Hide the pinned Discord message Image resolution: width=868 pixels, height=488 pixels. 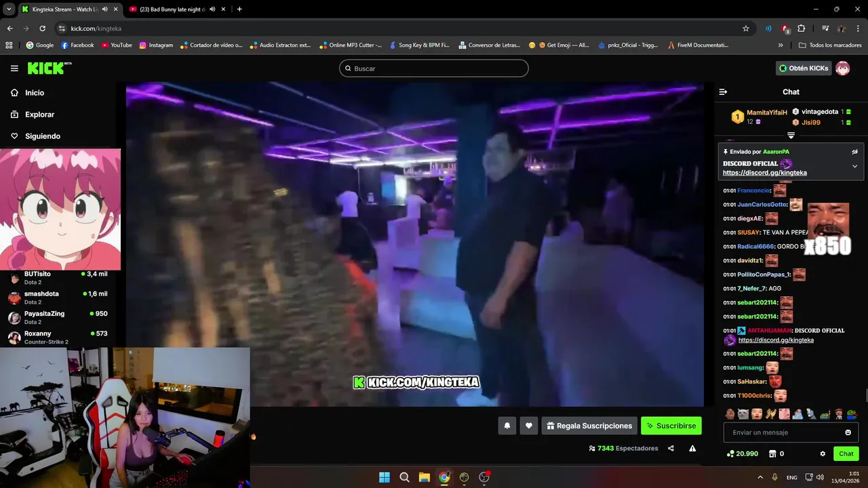click(854, 152)
